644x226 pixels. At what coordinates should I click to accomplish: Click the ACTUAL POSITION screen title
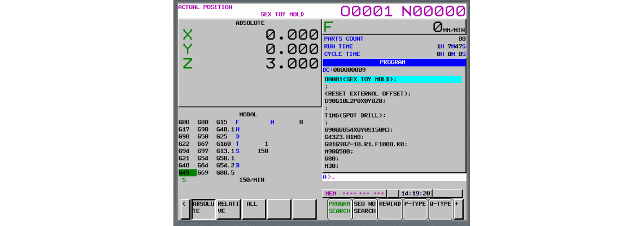coord(205,7)
